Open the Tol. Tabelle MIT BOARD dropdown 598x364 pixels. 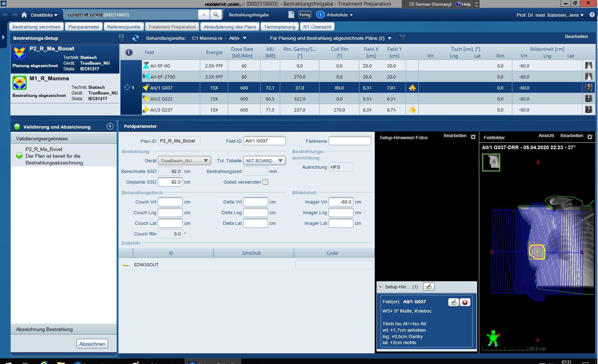281,161
